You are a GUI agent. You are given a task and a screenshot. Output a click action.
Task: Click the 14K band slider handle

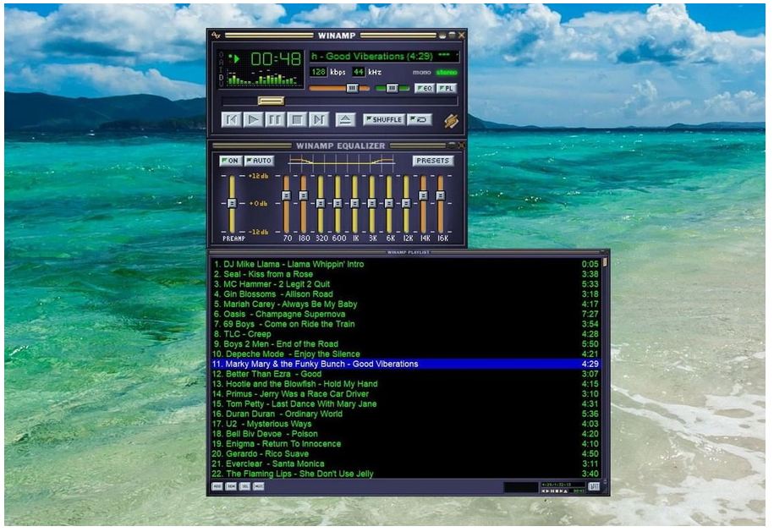click(423, 196)
